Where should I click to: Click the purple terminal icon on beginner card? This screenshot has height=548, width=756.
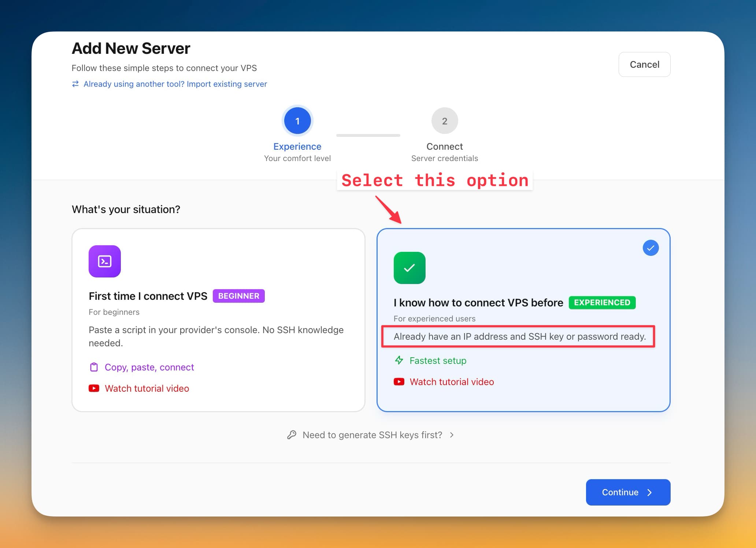pyautogui.click(x=105, y=261)
